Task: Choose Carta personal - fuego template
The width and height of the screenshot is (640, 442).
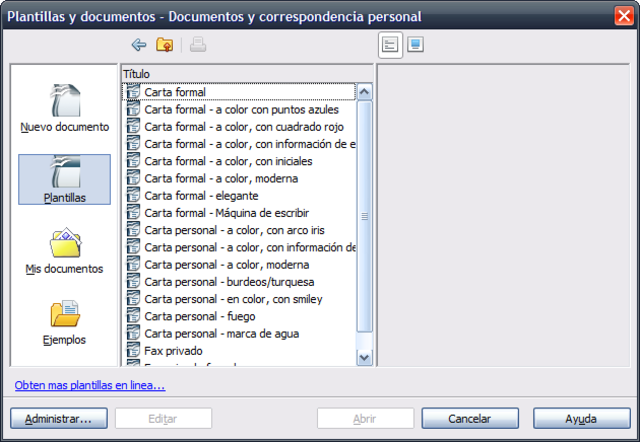Action: point(239,316)
